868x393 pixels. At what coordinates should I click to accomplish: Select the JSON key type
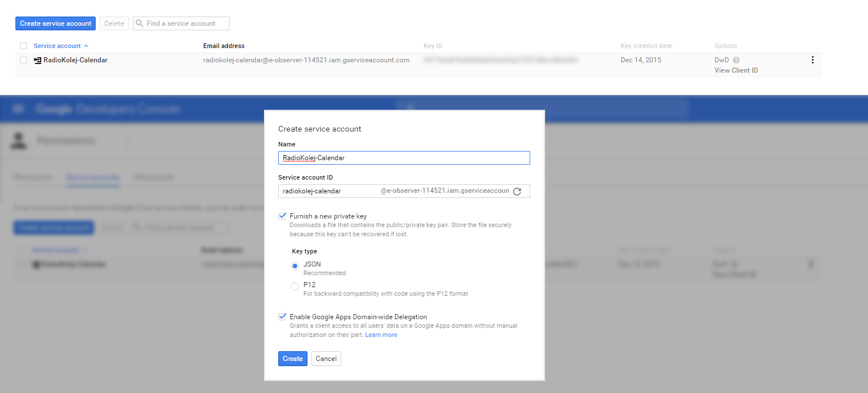click(295, 266)
